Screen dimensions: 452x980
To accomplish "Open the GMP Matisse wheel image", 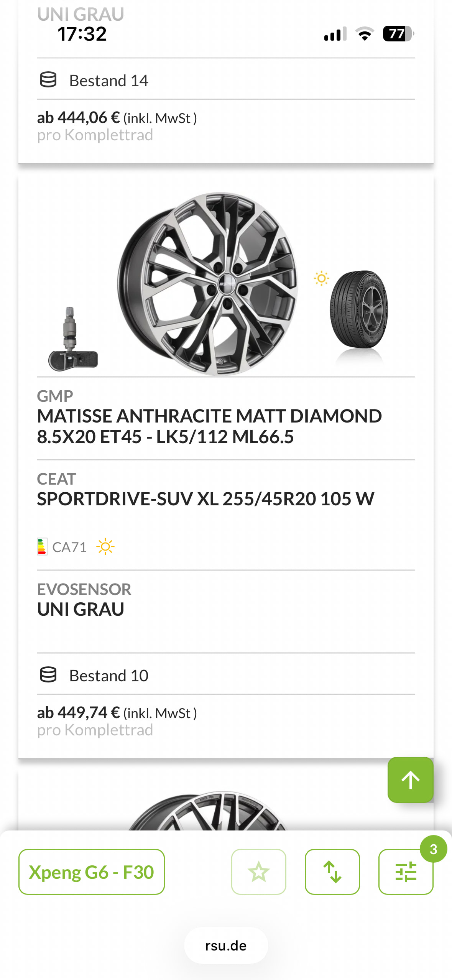I will point(208,284).
